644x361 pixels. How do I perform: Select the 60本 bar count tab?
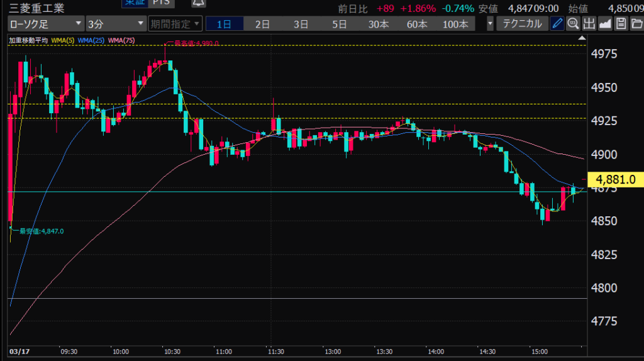point(417,25)
